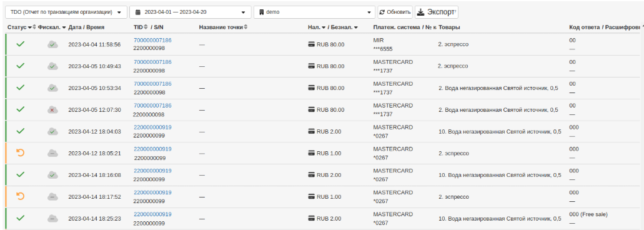
Task: Select the water product text at 18:16:08
Action: click(500, 175)
